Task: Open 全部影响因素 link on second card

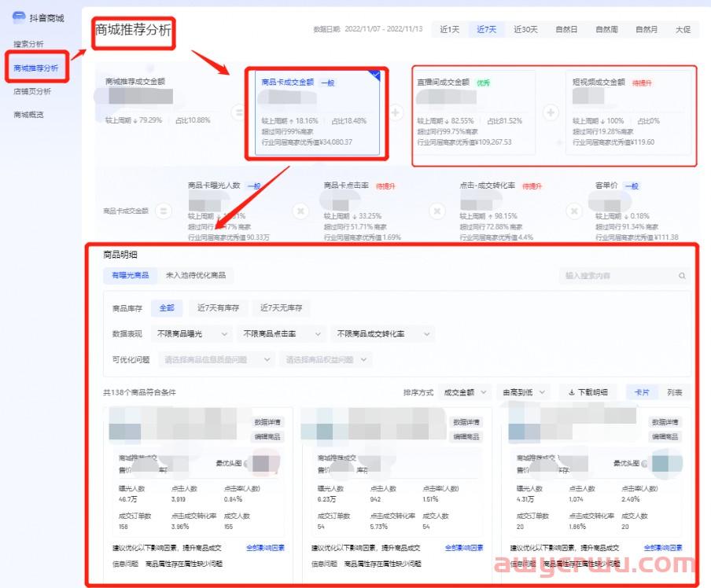Action: point(464,548)
